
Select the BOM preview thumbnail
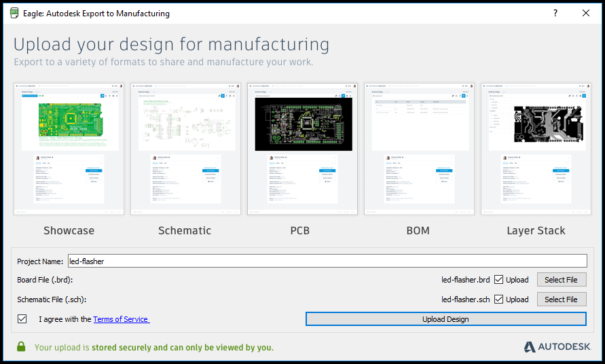pos(420,149)
